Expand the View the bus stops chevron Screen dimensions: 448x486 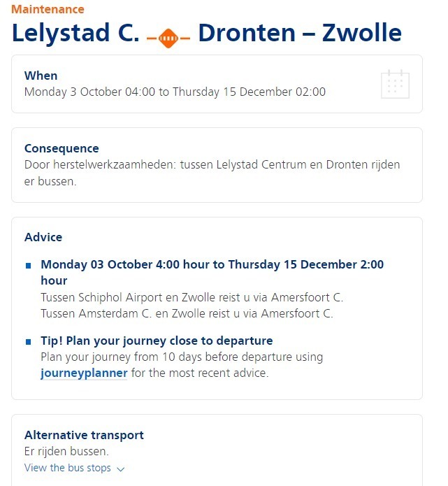[x=120, y=469]
